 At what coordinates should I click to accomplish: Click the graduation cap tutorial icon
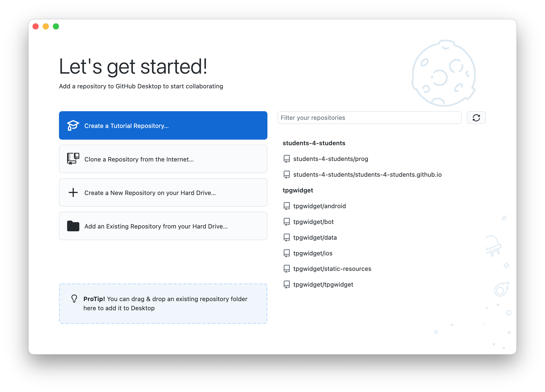[73, 125]
